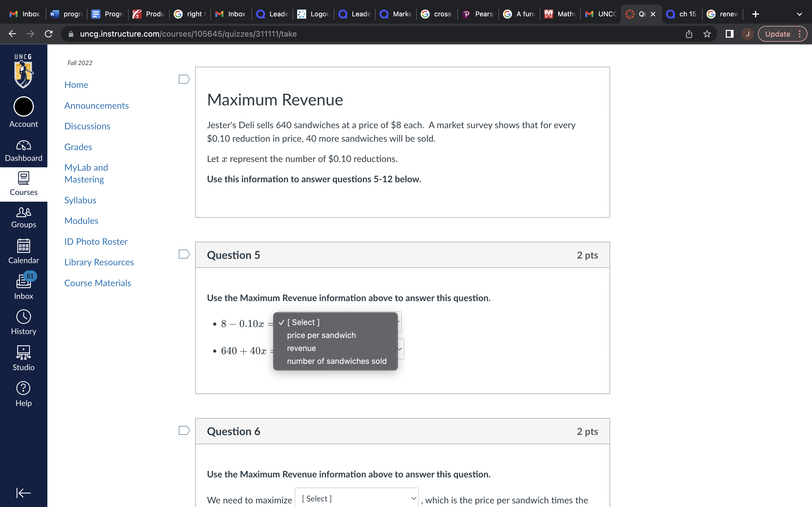Image resolution: width=812 pixels, height=507 pixels.
Task: Launch Canvas Studio from the sidebar
Action: point(23,356)
